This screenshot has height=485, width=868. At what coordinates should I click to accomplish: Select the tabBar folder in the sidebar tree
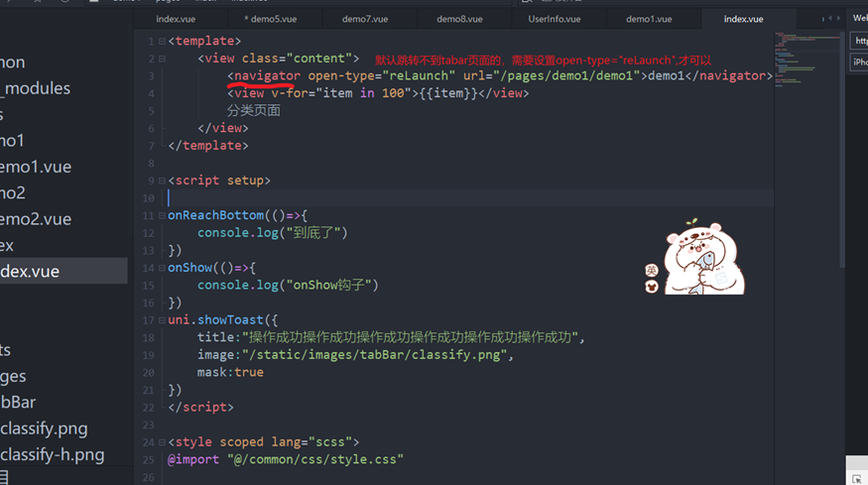18,403
